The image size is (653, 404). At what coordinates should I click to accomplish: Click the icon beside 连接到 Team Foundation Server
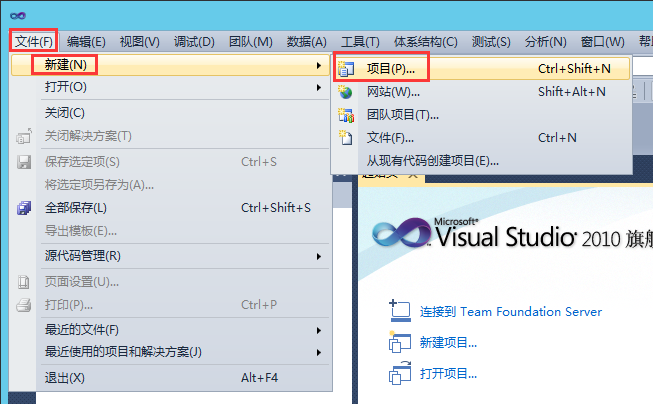[400, 311]
